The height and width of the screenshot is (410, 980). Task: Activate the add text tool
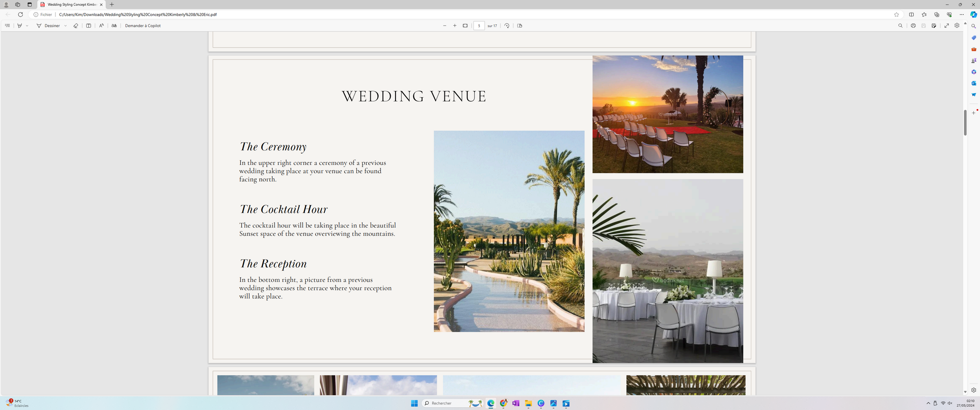click(88, 26)
